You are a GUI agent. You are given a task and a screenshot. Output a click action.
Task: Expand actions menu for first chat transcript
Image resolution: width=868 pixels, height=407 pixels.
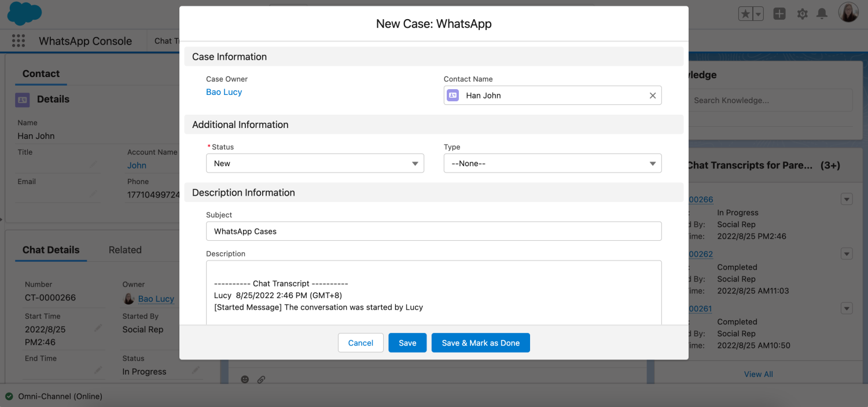click(846, 199)
